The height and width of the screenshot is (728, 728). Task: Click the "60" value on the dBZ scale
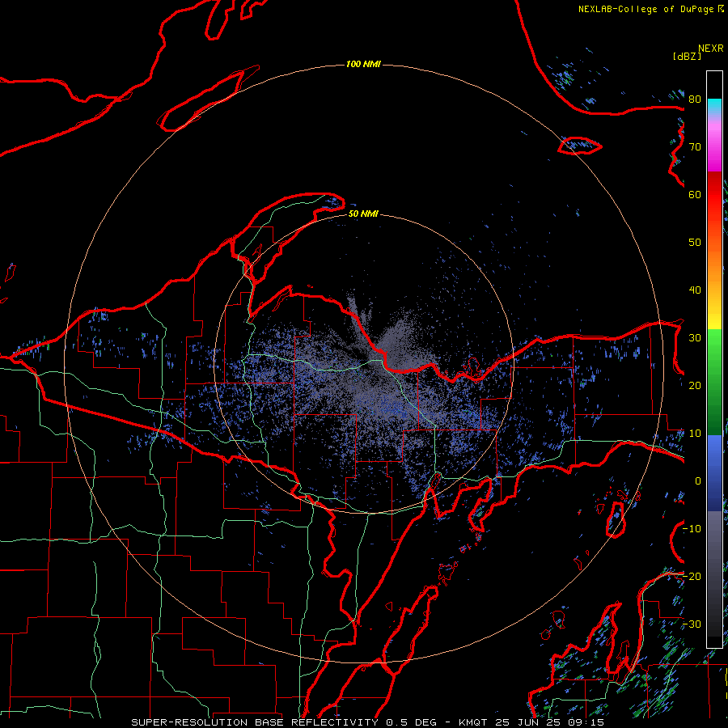click(695, 195)
